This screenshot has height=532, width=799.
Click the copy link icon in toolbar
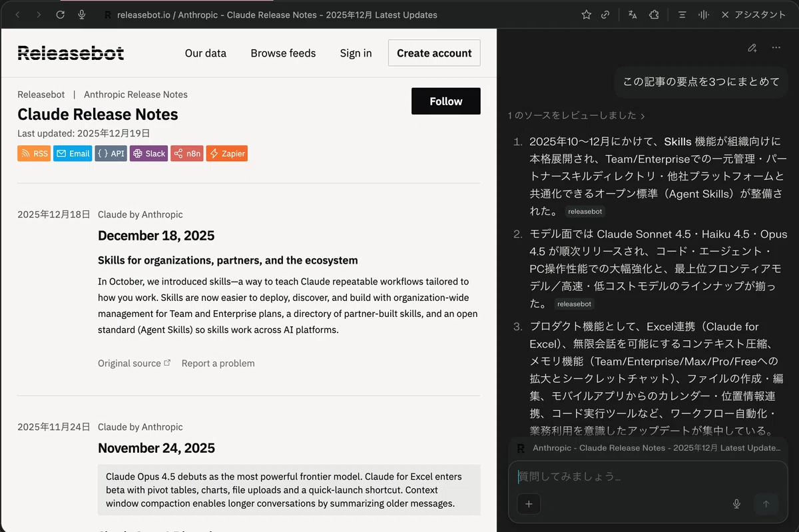click(605, 15)
